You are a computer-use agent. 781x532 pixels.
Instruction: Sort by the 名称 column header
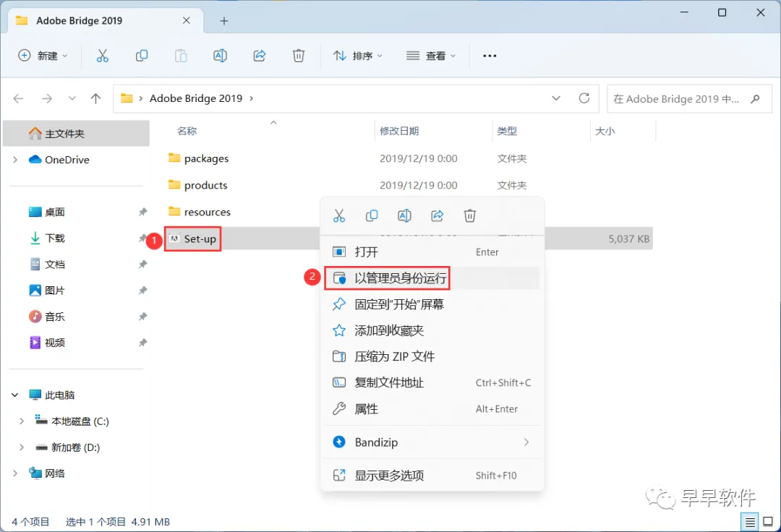[x=187, y=131]
